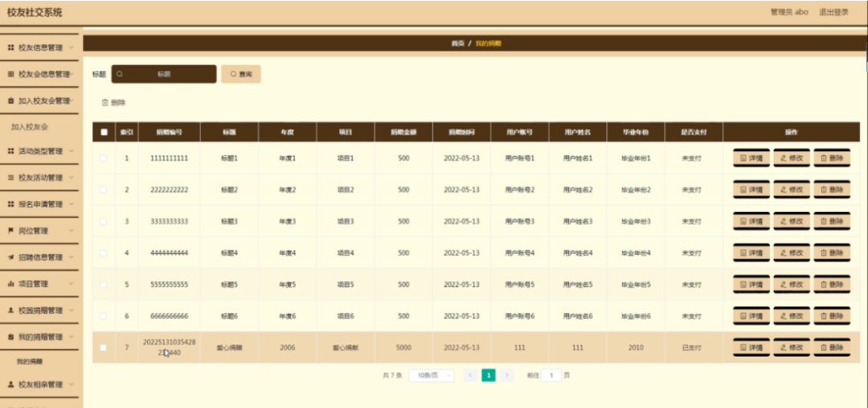Open the 10条/页 page size dropdown

[432, 375]
